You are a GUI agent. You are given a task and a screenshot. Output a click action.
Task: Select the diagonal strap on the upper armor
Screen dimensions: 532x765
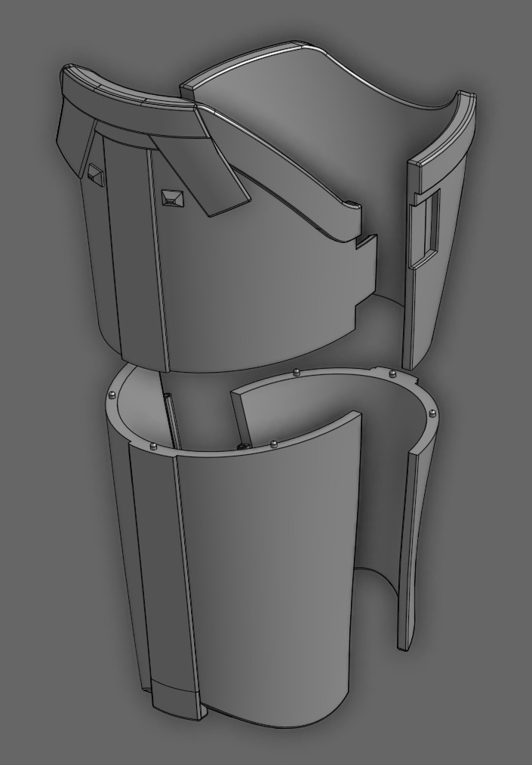[200, 175]
